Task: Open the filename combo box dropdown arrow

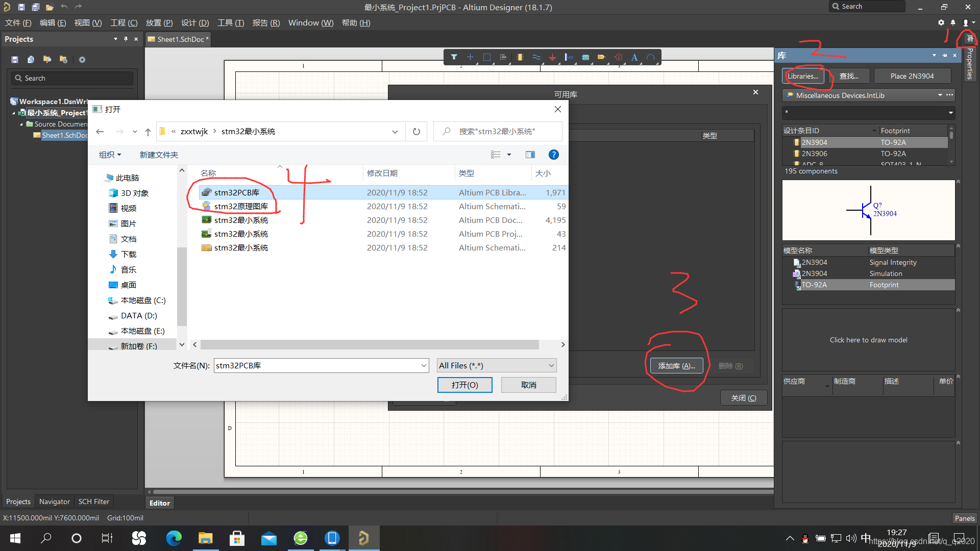Action: click(424, 365)
